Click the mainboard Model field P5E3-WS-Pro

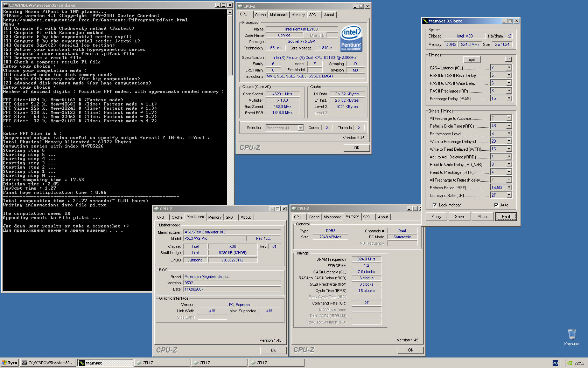pos(215,238)
